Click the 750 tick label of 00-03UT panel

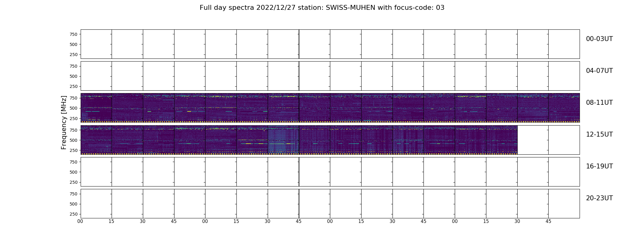(x=73, y=34)
